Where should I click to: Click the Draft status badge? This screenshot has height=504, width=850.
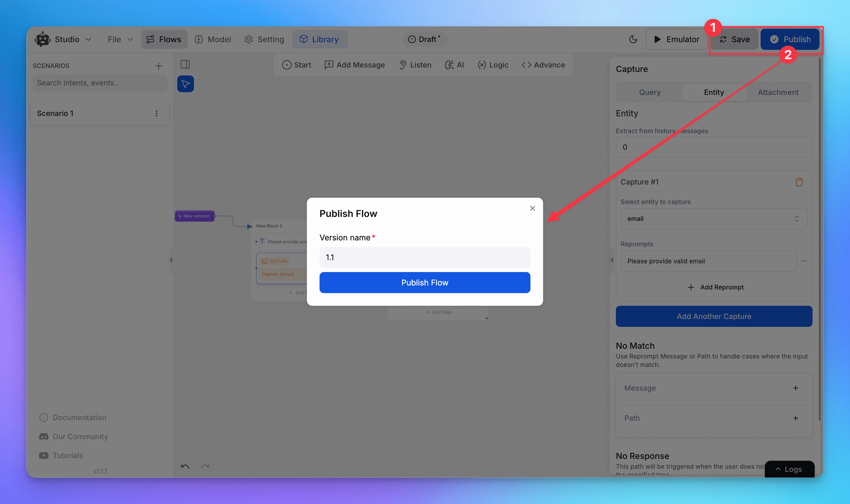[424, 39]
